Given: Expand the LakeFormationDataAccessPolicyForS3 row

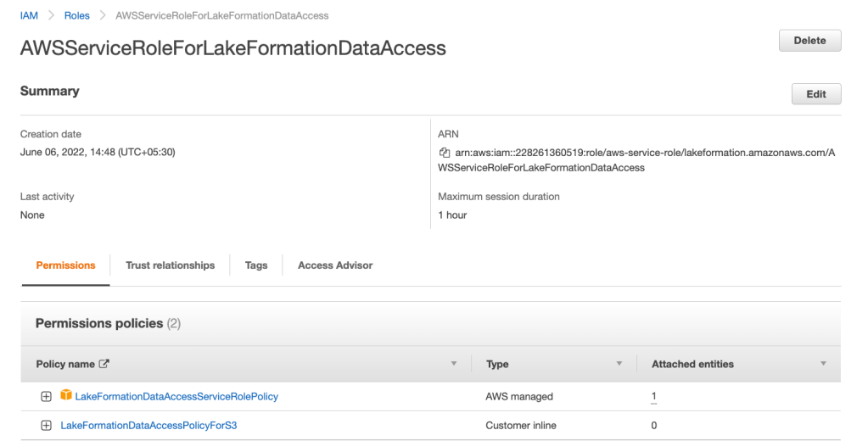Looking at the screenshot, I should 47,426.
